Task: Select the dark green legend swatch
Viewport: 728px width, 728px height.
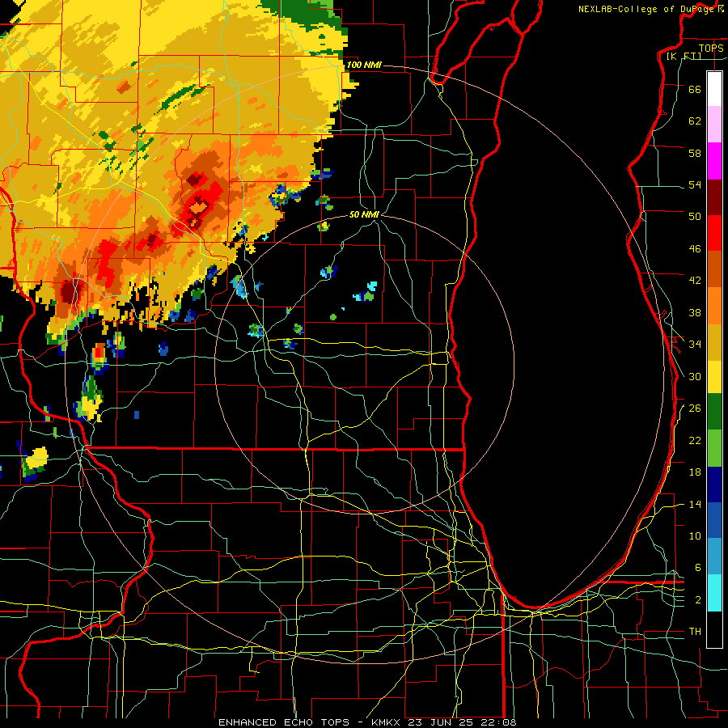Action: click(714, 412)
